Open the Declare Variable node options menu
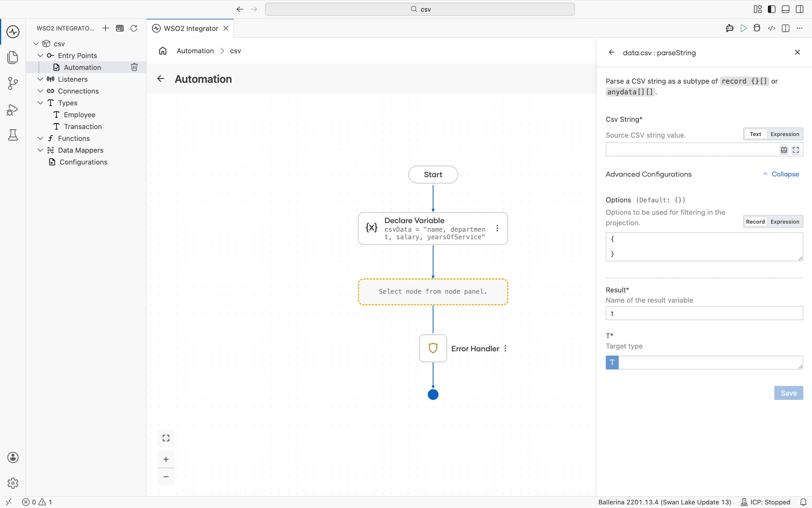Image resolution: width=812 pixels, height=508 pixels. tap(497, 228)
